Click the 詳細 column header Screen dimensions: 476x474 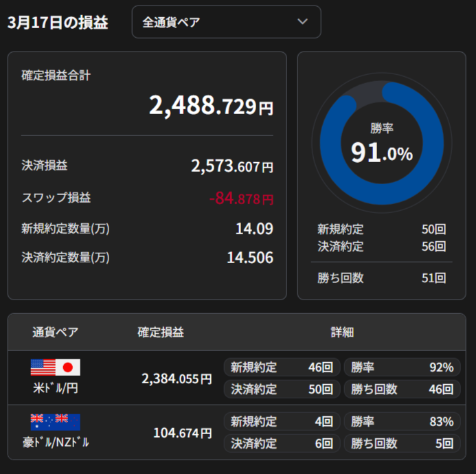pos(341,332)
